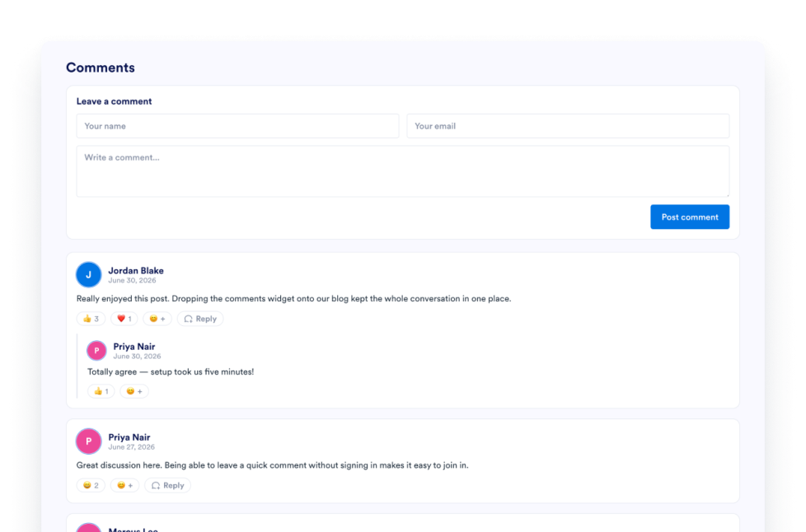Click the Your name input field

point(237,126)
